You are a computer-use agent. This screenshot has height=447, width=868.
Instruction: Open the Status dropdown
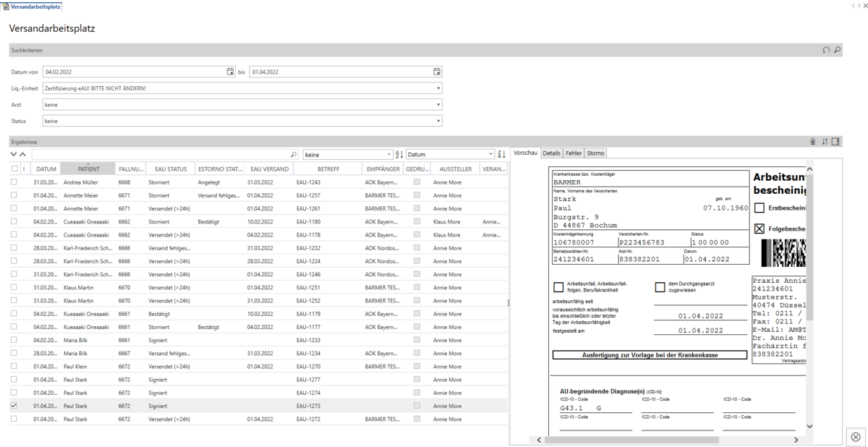point(438,121)
